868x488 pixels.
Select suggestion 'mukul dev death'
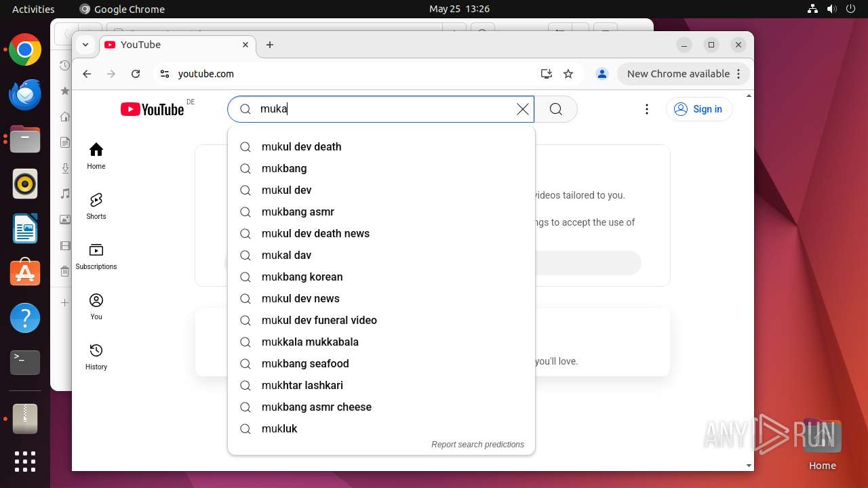(381, 146)
